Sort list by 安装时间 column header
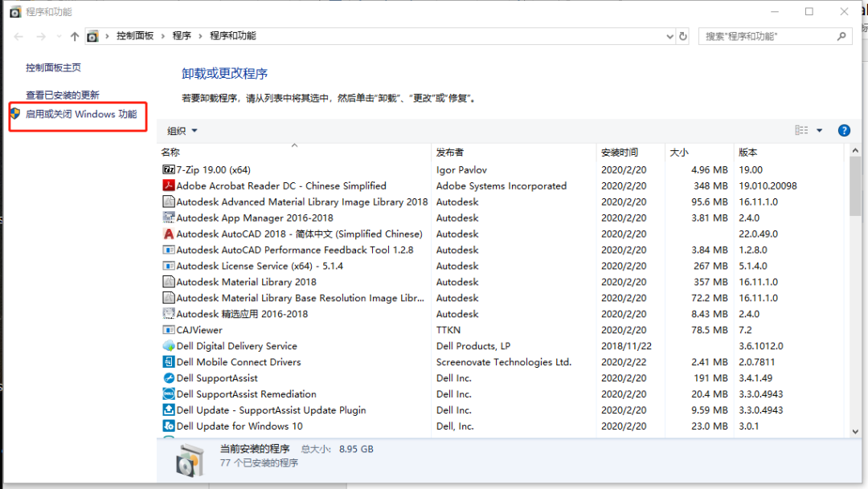 (631, 152)
